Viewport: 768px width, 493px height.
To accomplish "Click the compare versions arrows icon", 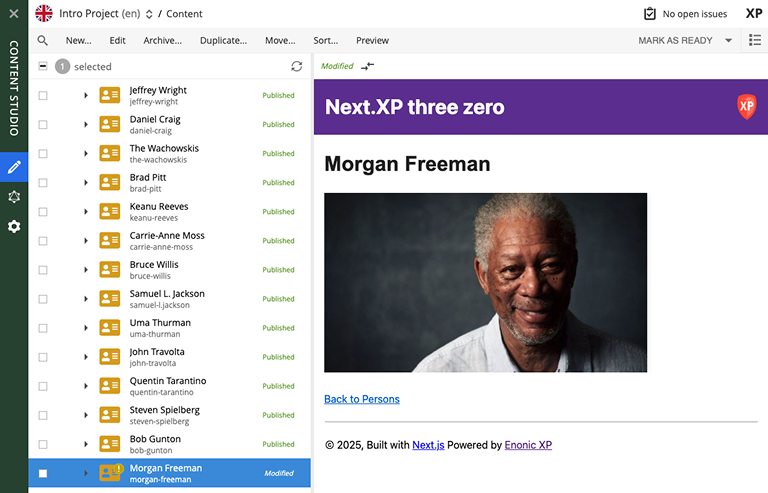I will [x=368, y=66].
